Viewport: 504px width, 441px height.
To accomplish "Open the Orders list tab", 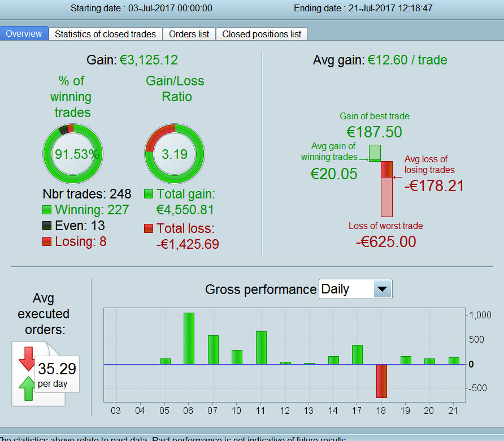I will 189,34.
